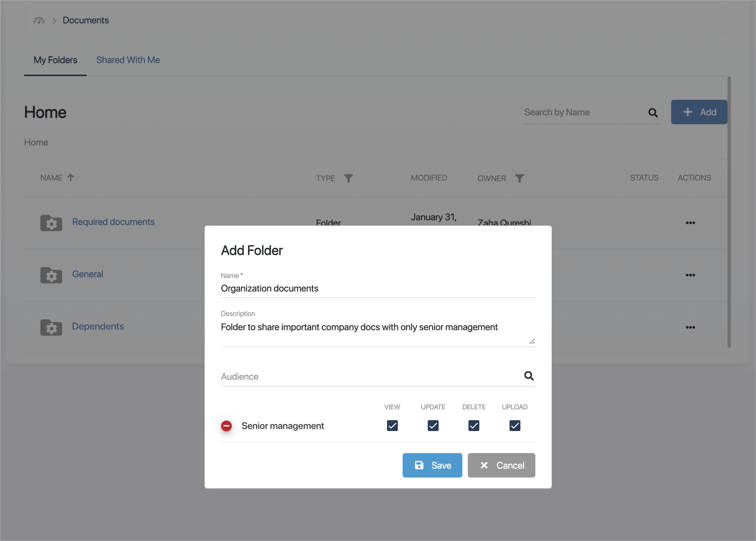Click the Description text area
This screenshot has height=541, width=756.
click(x=378, y=333)
